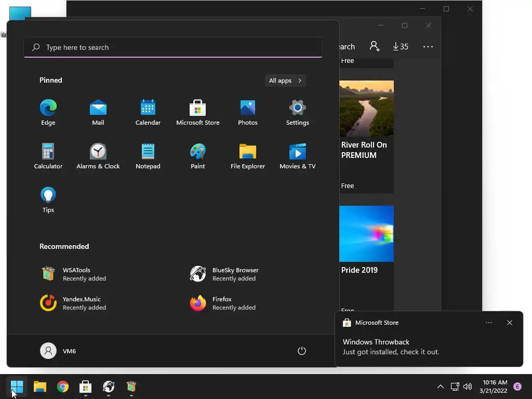Dismiss the Microsoft Store notification
This screenshot has height=399, width=532.
point(510,323)
